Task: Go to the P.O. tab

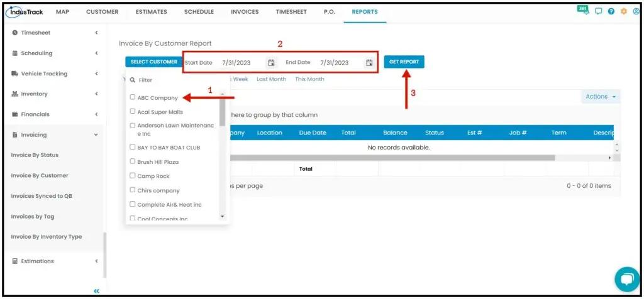Action: 330,12
